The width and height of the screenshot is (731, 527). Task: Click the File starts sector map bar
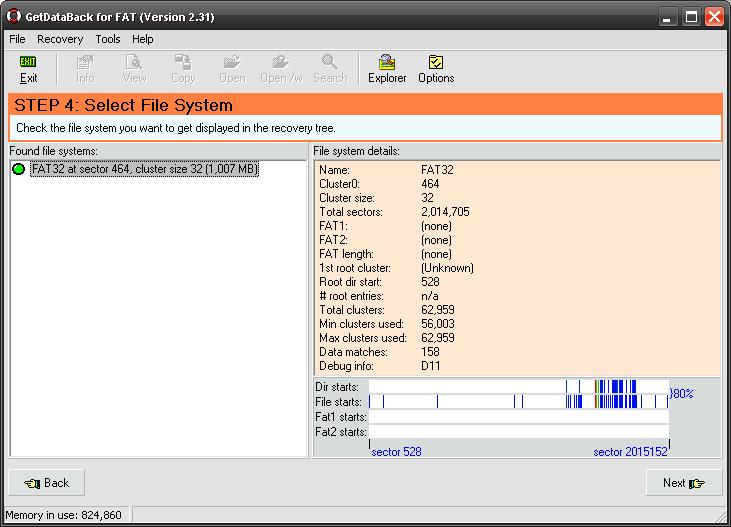(519, 402)
